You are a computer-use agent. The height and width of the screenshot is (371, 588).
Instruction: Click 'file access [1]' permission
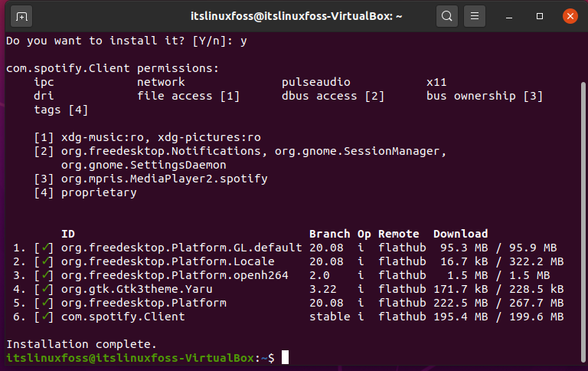[188, 96]
